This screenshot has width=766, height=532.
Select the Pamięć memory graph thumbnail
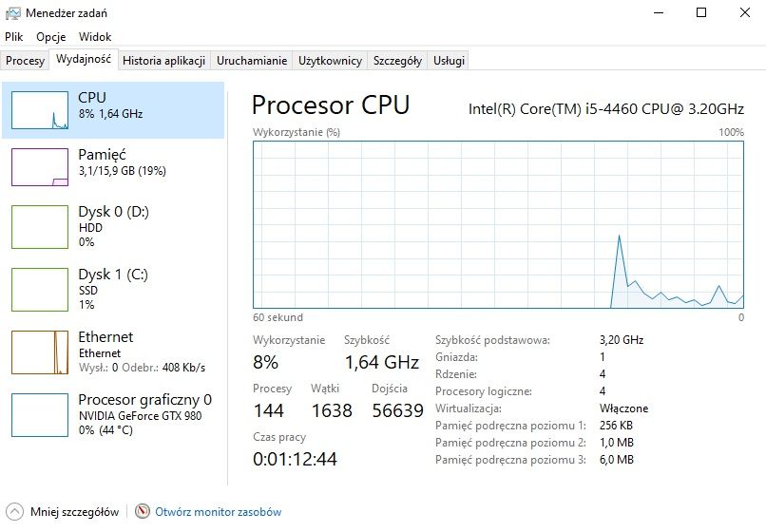40,166
